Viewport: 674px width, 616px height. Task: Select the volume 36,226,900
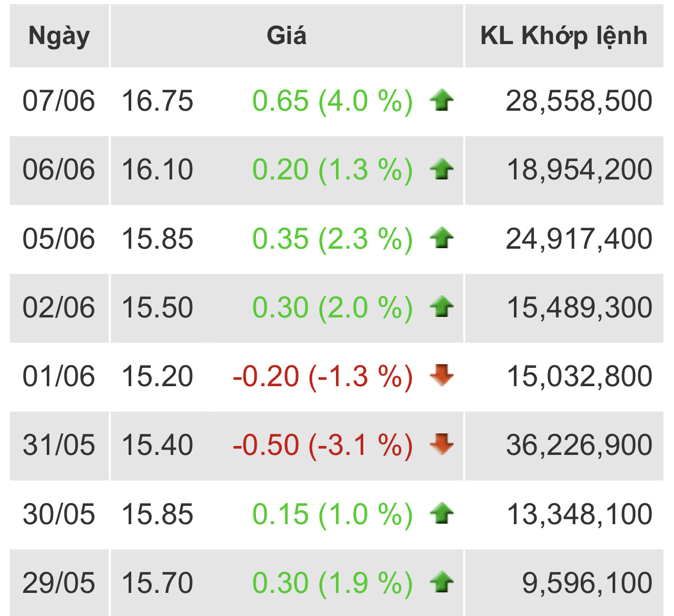coord(579,445)
